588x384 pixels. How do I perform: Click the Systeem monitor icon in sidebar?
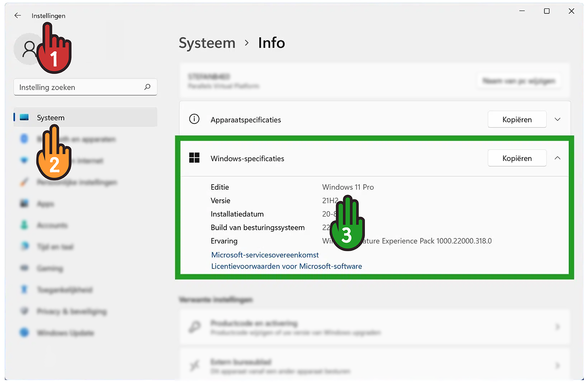24,117
